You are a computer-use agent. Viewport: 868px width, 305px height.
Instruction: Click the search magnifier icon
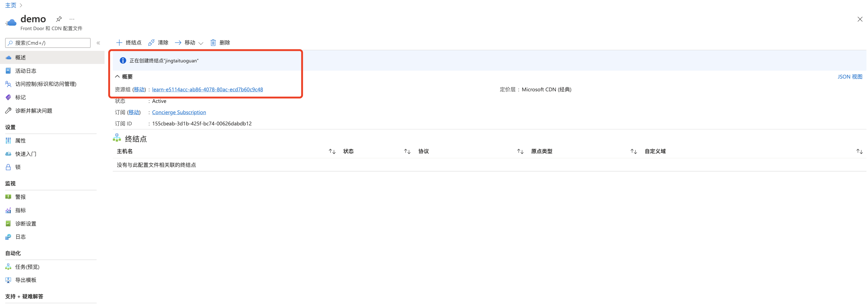10,43
